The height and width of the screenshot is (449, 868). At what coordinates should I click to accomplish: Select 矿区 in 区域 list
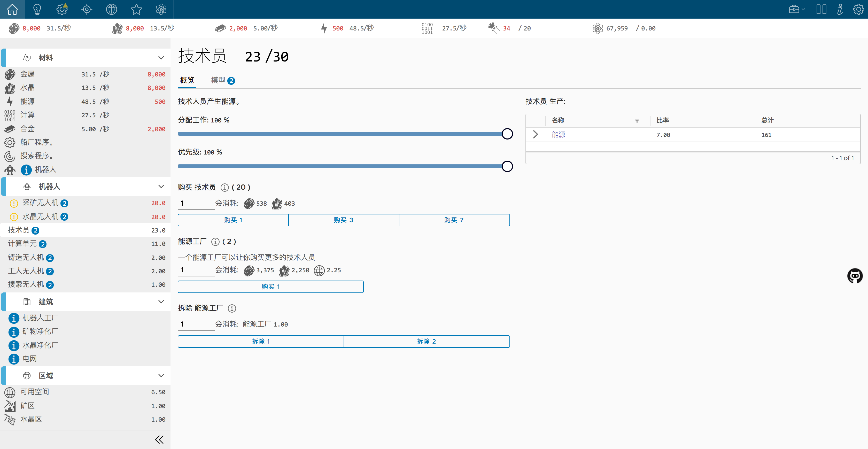(x=85, y=406)
